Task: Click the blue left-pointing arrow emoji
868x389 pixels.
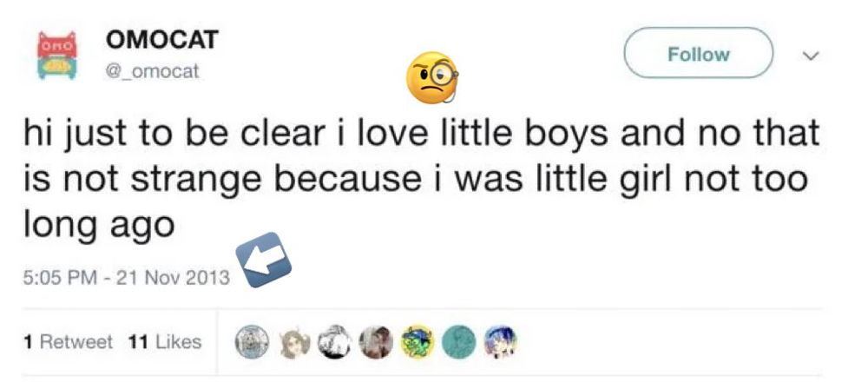Action: pyautogui.click(x=264, y=260)
